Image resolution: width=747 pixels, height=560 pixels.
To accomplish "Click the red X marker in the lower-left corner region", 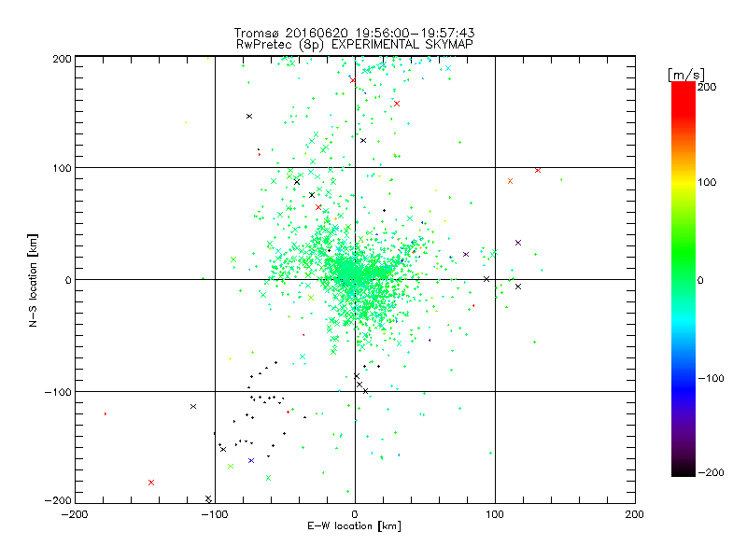I will (x=151, y=483).
